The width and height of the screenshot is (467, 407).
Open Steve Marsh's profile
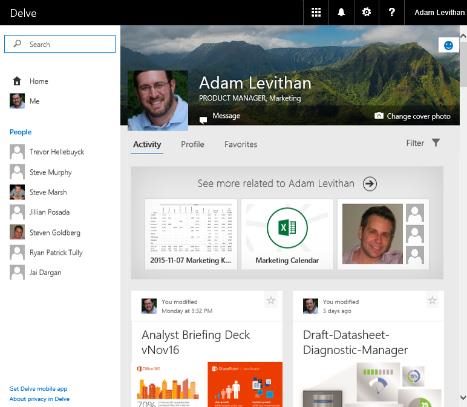pos(48,192)
